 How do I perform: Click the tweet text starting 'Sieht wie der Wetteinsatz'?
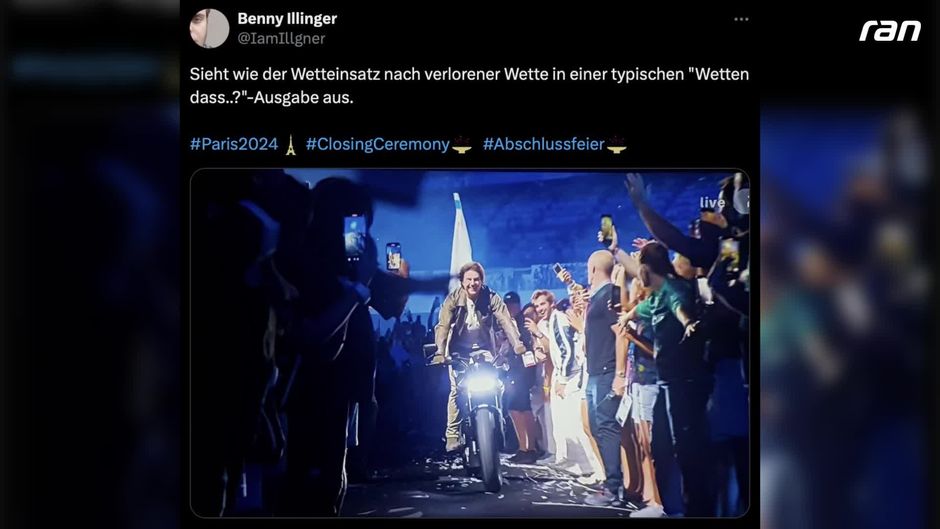click(469, 86)
